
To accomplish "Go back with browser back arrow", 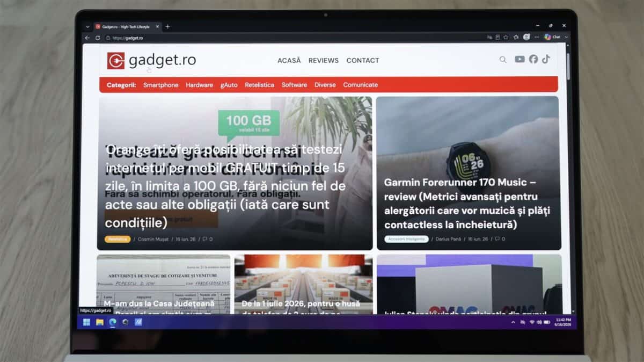I will 87,38.
